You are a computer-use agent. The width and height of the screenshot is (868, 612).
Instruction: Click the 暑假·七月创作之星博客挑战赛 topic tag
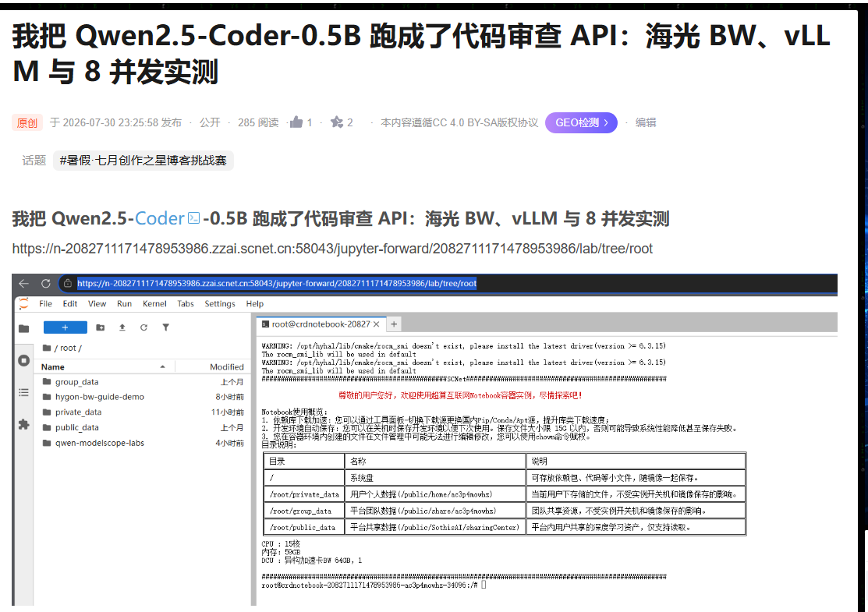(x=143, y=161)
